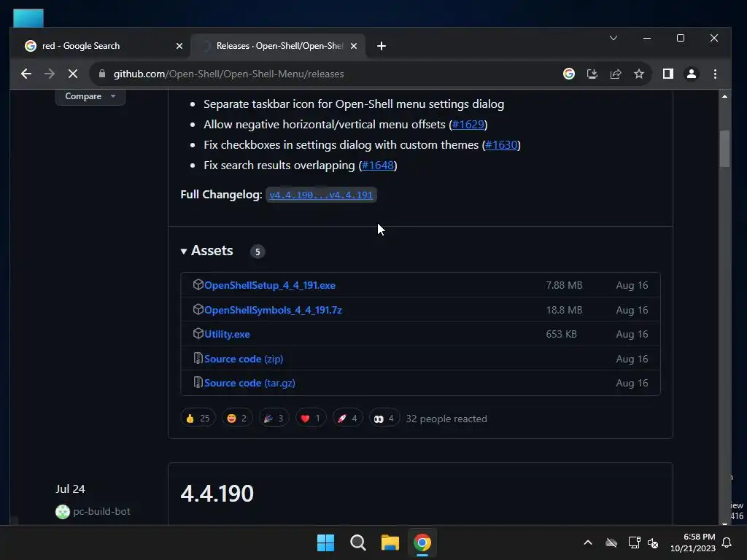Click the Assets count badge 5
This screenshot has height=560, width=747.
pyautogui.click(x=258, y=252)
